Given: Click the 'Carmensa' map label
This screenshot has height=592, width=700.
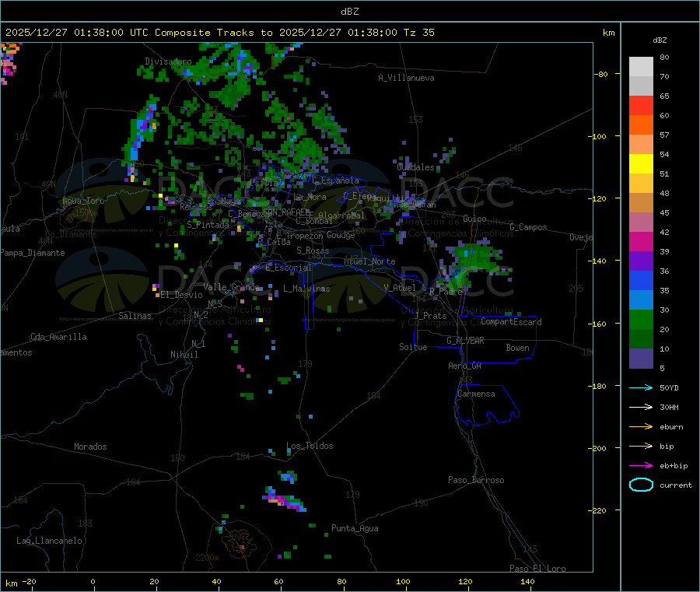Looking at the screenshot, I should pos(476,394).
